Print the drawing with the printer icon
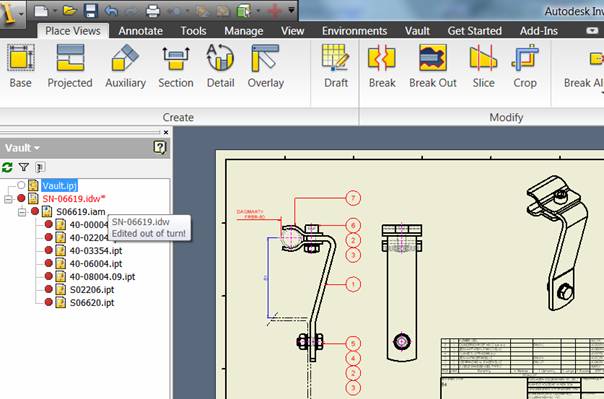Image resolution: width=604 pixels, height=399 pixels. (x=153, y=11)
